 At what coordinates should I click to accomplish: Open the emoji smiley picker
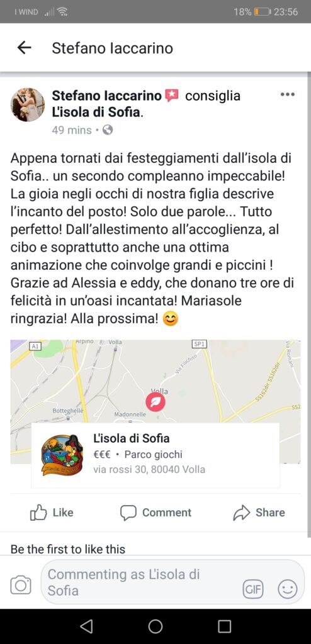point(288,590)
